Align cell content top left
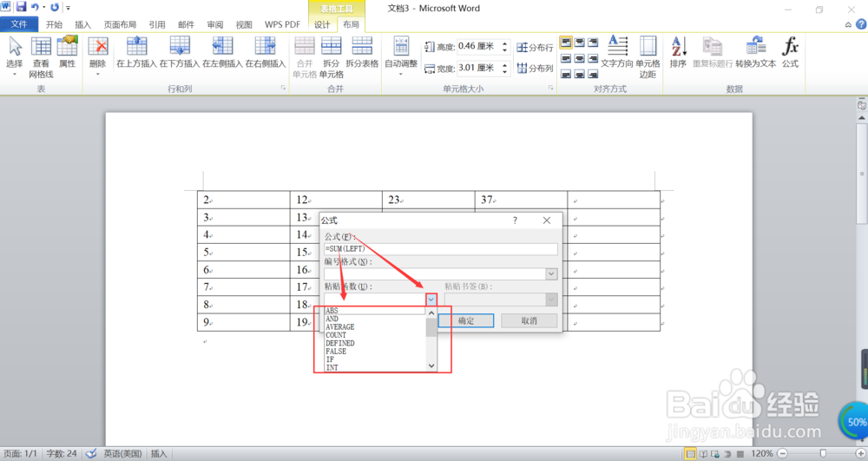 [x=566, y=42]
